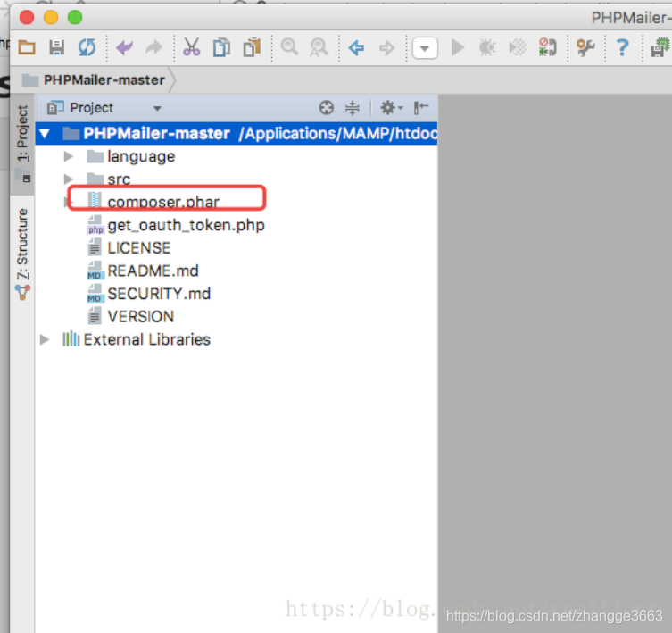672x633 pixels.
Task: Navigate Back with blue left arrow
Action: click(x=357, y=47)
